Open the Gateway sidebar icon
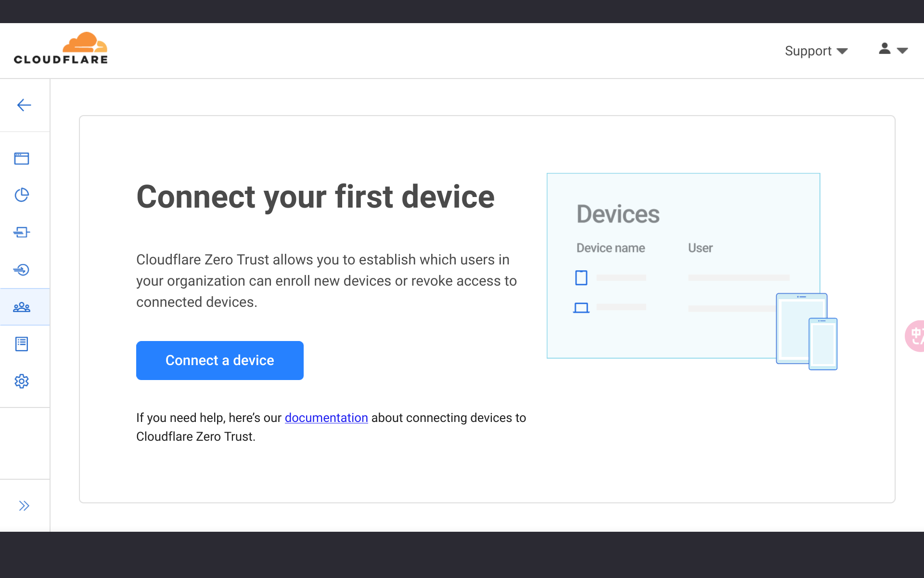Viewport: 924px width, 578px height. (22, 232)
